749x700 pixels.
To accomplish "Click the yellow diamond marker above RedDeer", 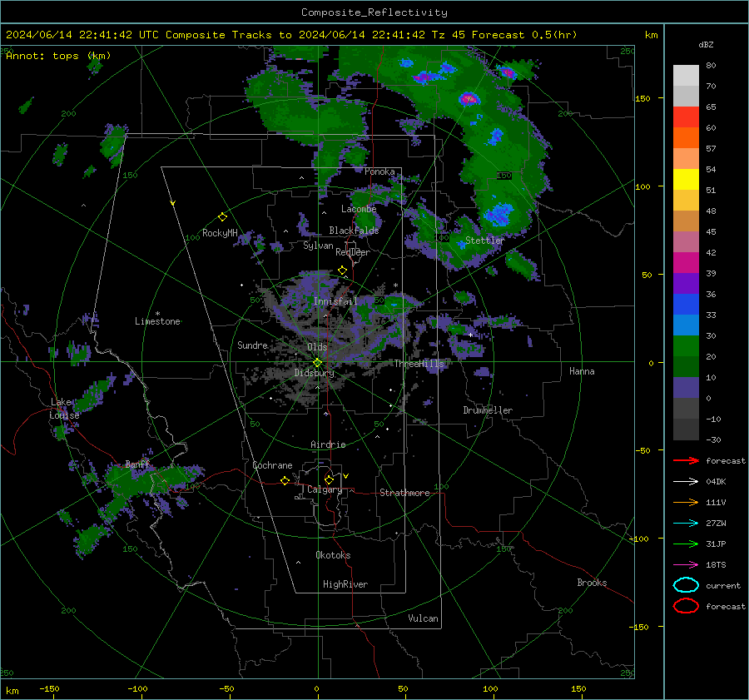I will click(342, 271).
